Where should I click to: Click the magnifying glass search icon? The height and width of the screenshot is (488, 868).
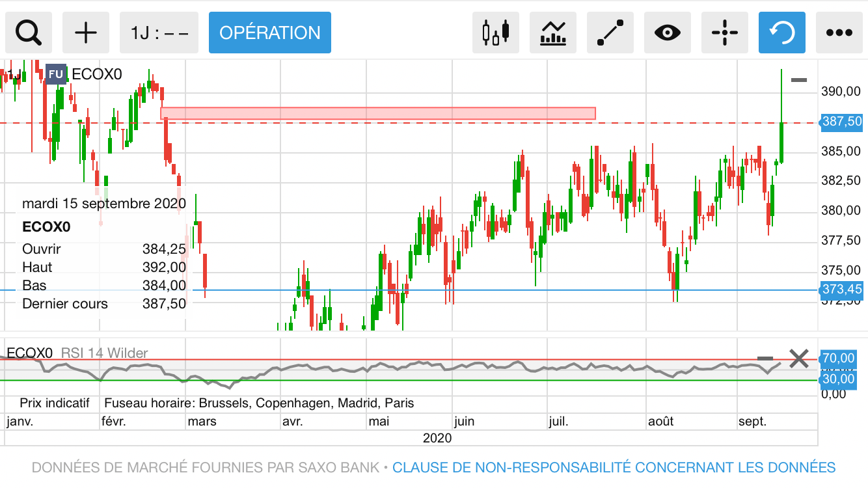[29, 33]
